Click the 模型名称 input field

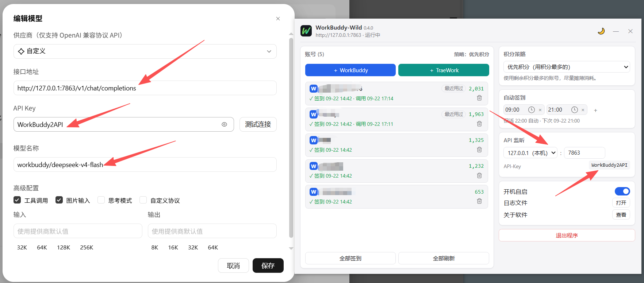coord(145,164)
